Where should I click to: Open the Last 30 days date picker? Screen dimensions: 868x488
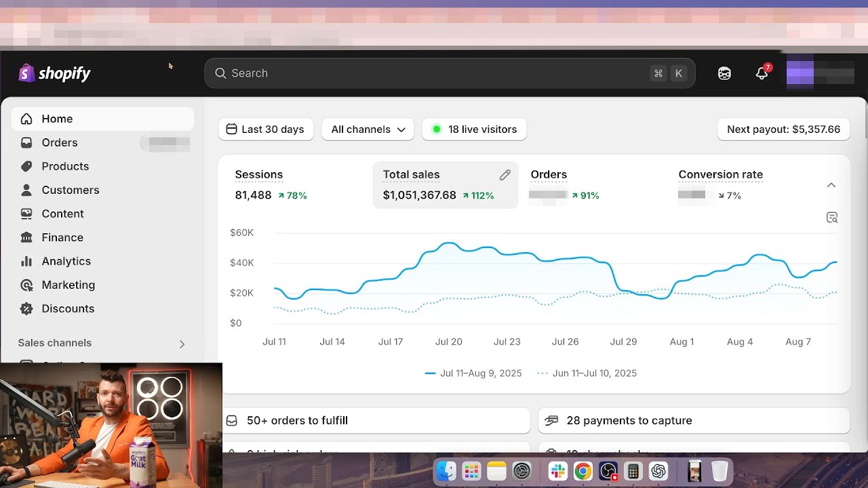click(x=266, y=129)
